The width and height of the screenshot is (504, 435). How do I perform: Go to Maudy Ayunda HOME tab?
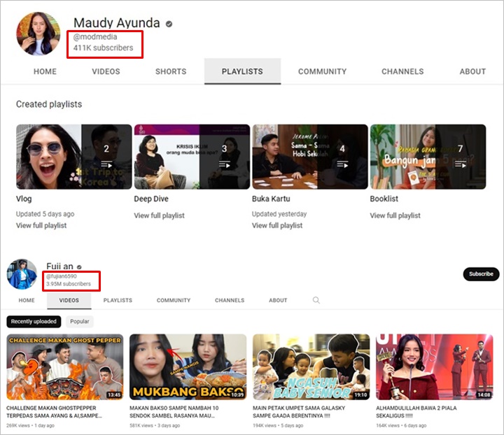(x=45, y=71)
